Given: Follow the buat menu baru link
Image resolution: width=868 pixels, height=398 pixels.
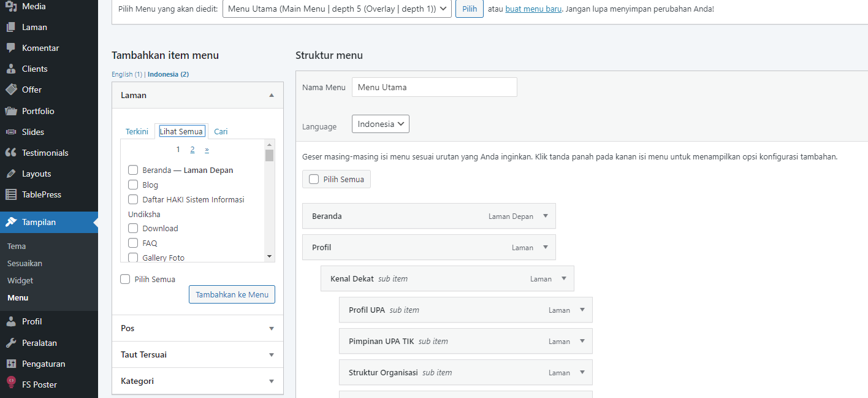Looking at the screenshot, I should click(533, 9).
